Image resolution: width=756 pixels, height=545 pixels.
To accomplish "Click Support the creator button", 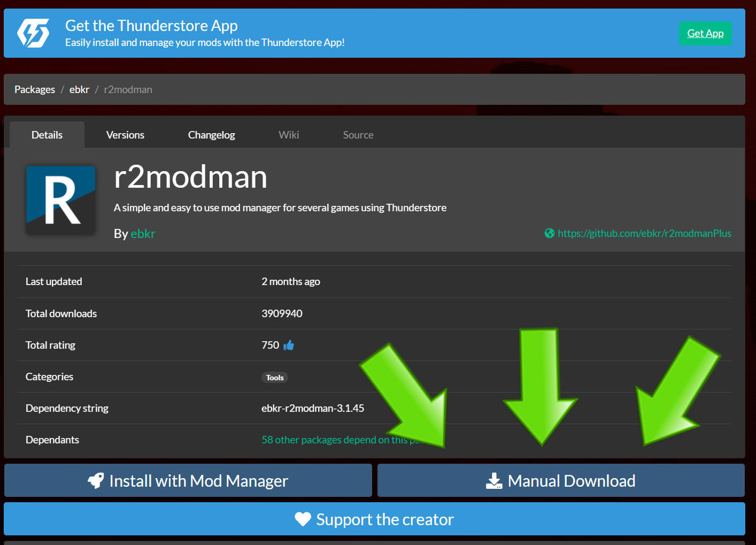I will (374, 519).
